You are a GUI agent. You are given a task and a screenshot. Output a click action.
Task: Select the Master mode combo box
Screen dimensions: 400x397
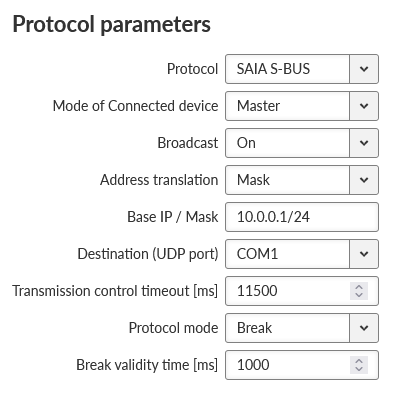click(x=302, y=106)
